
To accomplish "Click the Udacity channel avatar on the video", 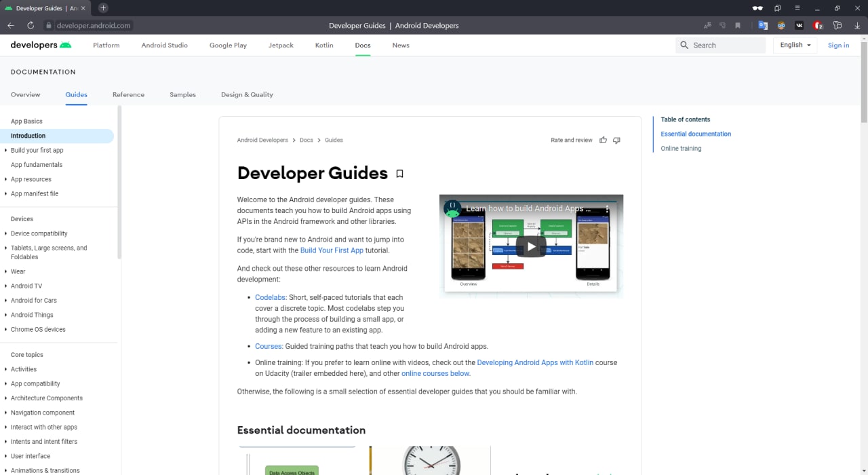I will point(452,208).
